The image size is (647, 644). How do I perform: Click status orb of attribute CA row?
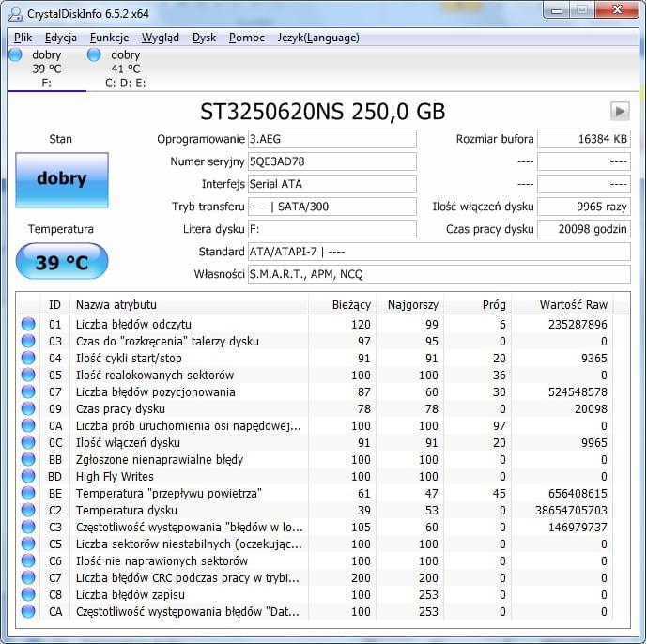[x=28, y=612]
